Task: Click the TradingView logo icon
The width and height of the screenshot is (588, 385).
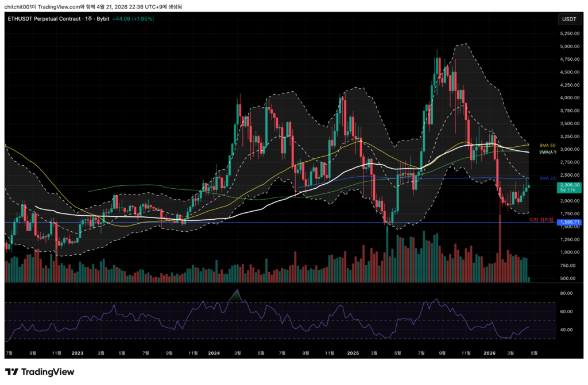Action: [x=11, y=372]
